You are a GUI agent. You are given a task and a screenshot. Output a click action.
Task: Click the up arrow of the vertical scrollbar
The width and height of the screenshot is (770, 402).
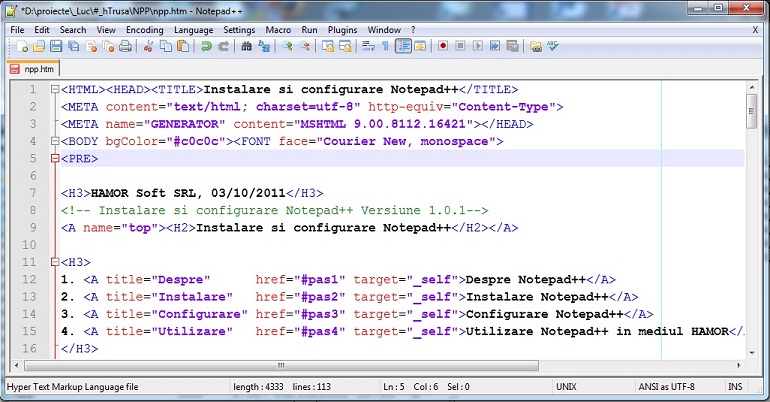click(752, 87)
